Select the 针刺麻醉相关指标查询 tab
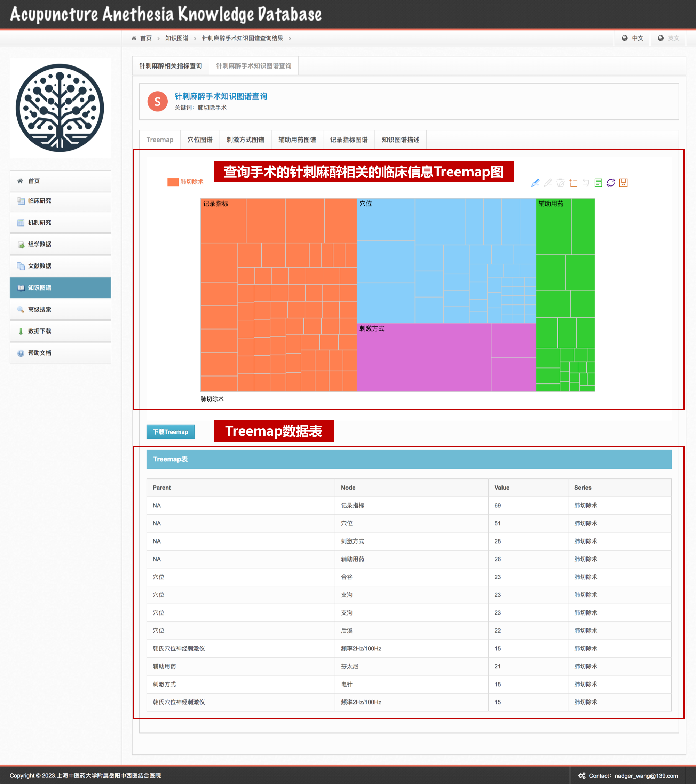 (171, 66)
